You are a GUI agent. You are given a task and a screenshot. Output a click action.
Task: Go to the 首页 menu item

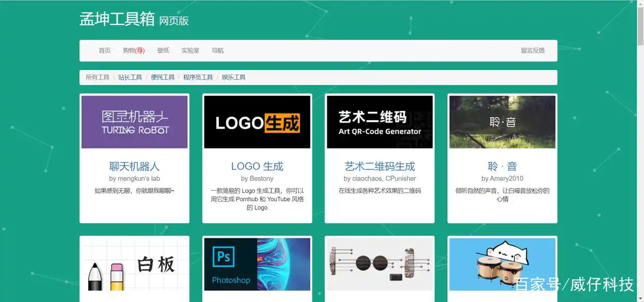point(104,50)
